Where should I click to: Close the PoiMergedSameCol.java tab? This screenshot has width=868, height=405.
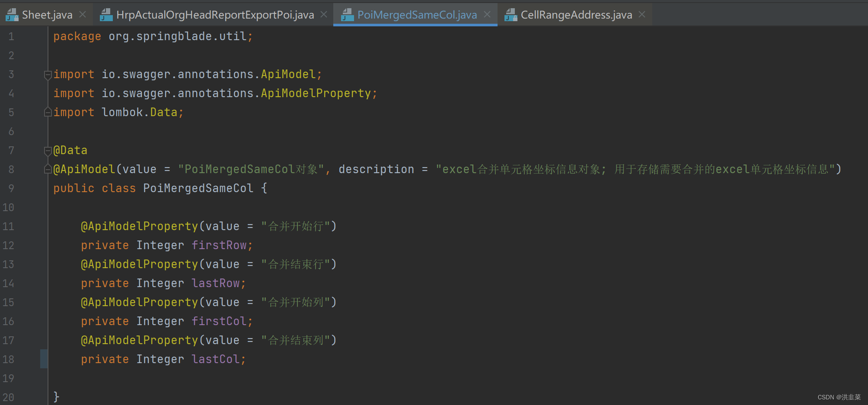click(487, 15)
